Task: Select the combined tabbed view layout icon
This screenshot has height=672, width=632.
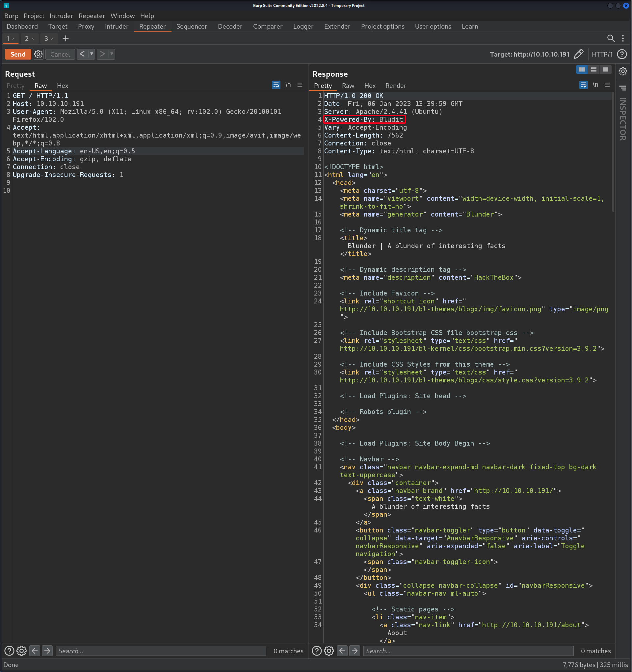Action: 605,69
